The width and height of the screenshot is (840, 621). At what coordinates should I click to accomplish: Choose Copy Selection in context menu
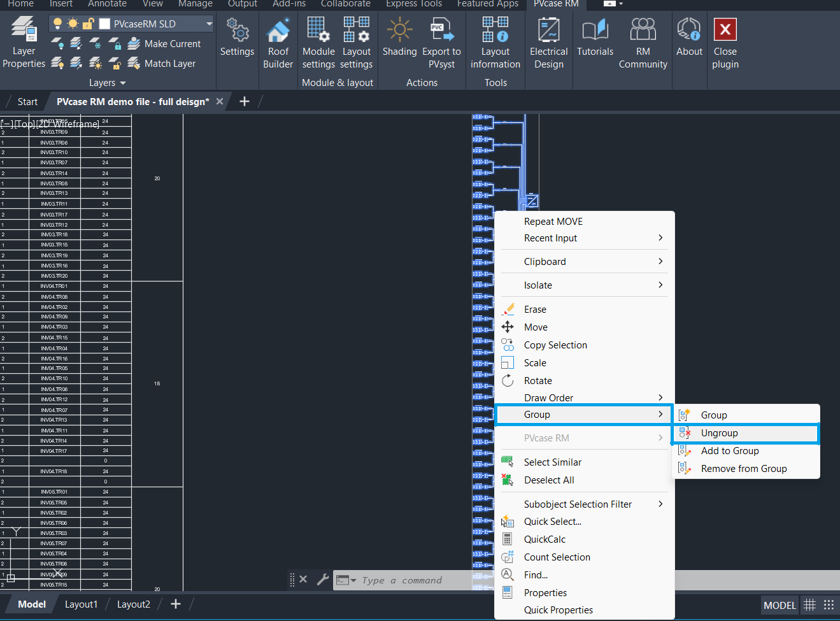click(x=584, y=345)
